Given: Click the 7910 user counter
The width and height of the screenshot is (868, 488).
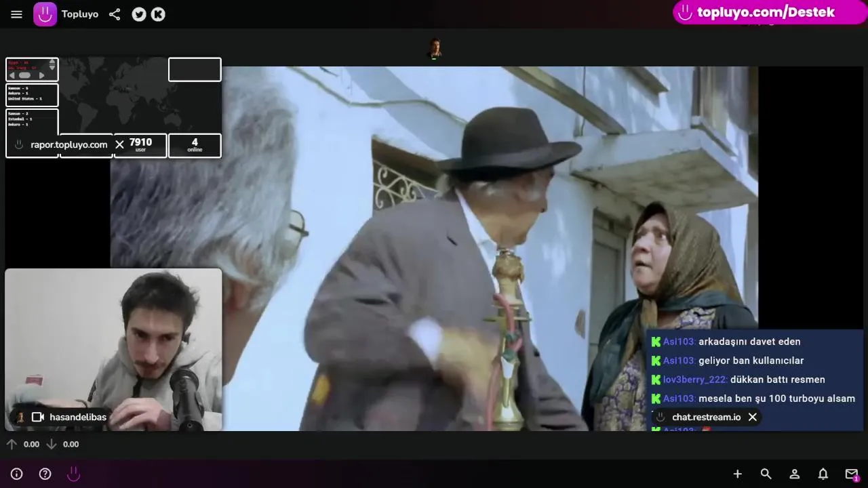Looking at the screenshot, I should click(x=140, y=145).
